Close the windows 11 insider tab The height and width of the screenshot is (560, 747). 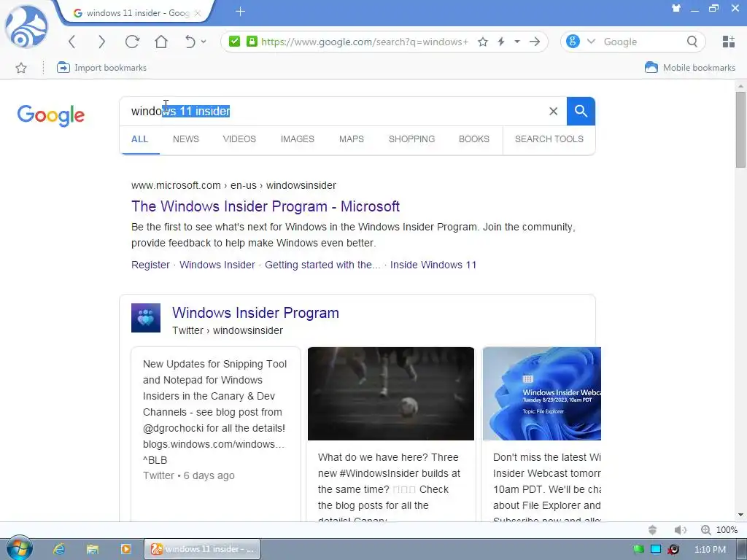[198, 13]
